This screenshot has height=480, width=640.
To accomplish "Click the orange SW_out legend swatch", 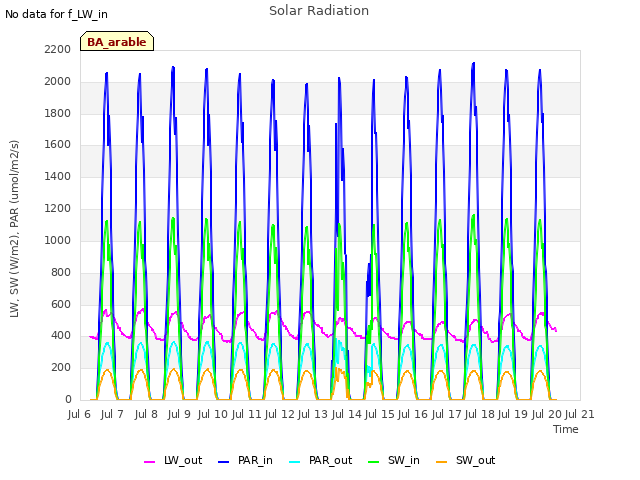I will 441,462.
